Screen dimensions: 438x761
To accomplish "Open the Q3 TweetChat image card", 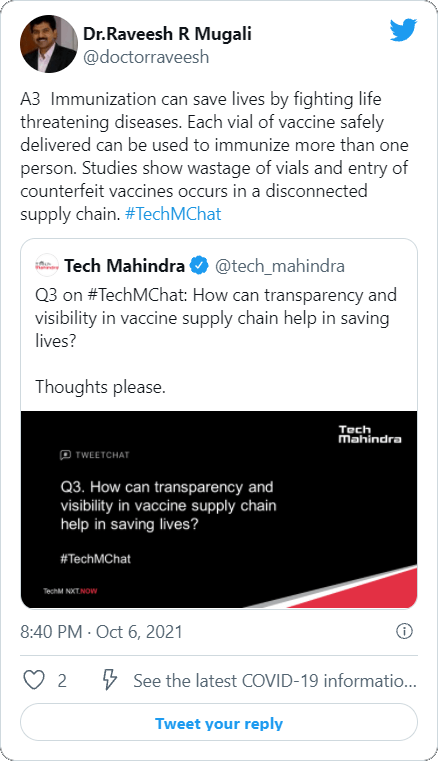I will [219, 510].
